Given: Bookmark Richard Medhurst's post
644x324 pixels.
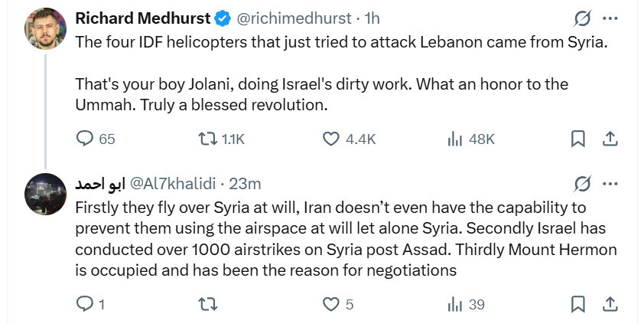Looking at the screenshot, I should pos(578,139).
